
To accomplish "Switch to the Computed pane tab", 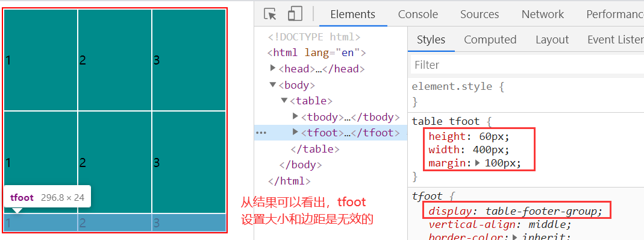I will (x=490, y=39).
